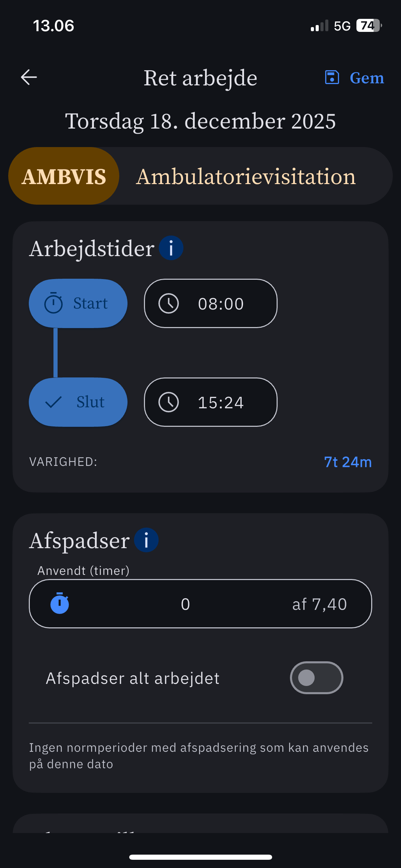Tap the AMBVIS shift code badge
Screen dimensions: 401x868
pyautogui.click(x=64, y=176)
